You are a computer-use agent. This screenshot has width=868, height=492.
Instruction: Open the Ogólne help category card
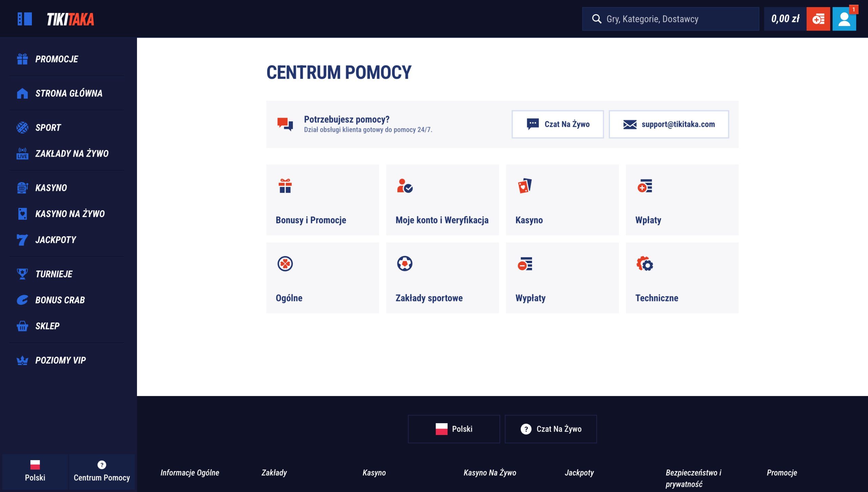[322, 278]
